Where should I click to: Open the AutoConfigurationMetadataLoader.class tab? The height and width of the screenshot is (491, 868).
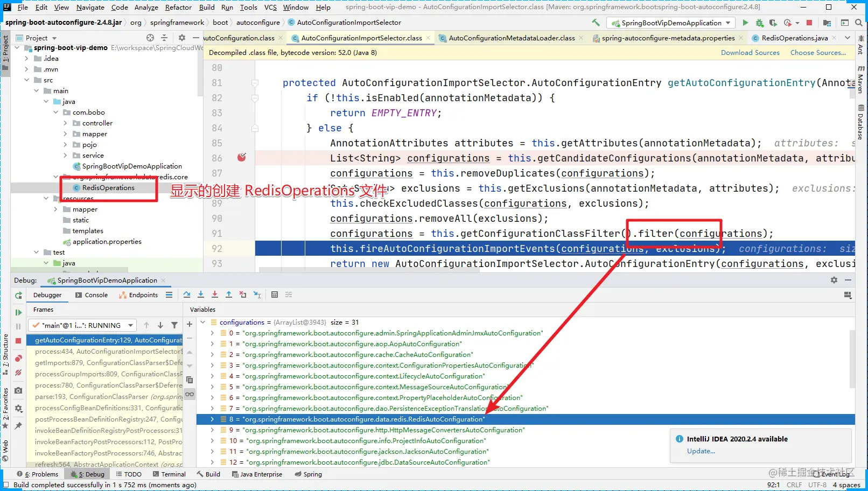tap(511, 38)
